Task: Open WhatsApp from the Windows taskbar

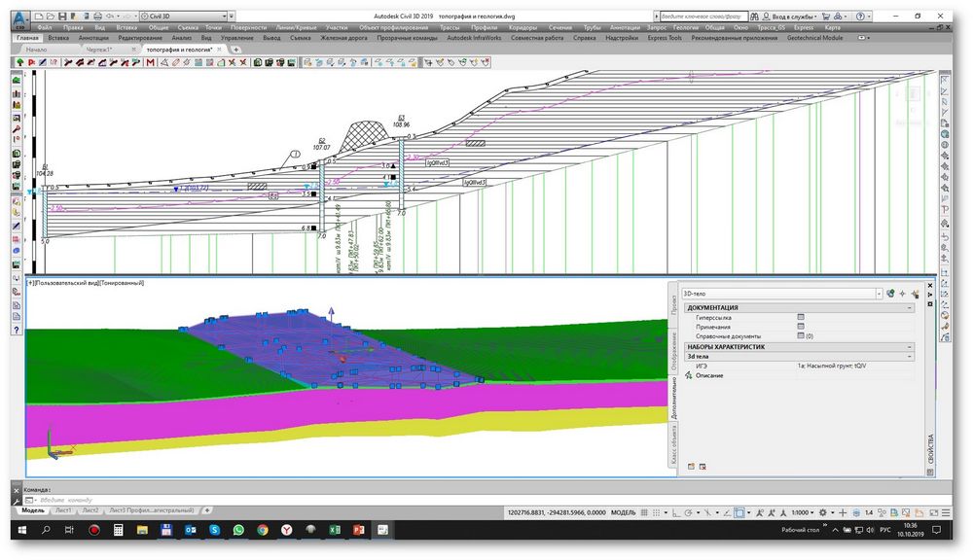Action: [x=238, y=531]
